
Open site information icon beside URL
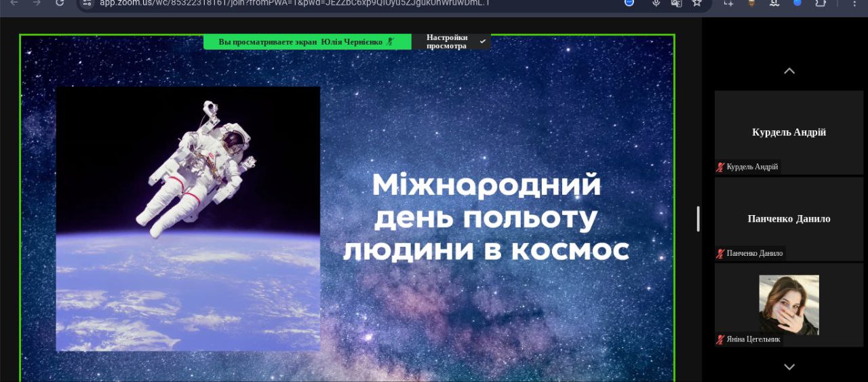coord(86,3)
